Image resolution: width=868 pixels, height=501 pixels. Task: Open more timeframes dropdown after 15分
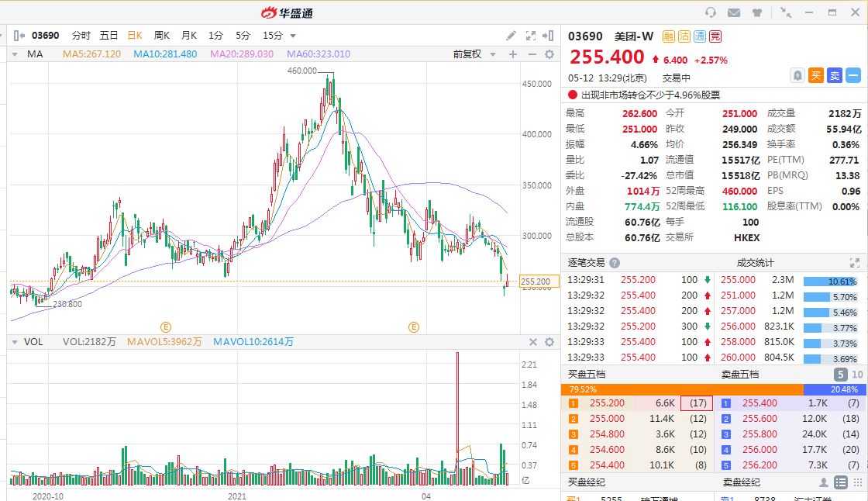[293, 36]
